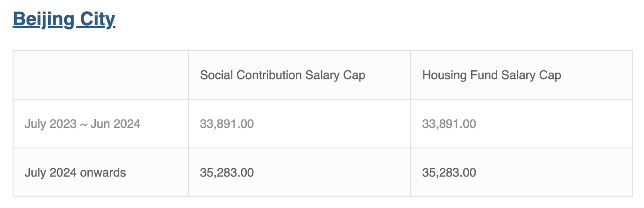
Task: Click the Social Contribution Salary Cap header
Action: (282, 75)
